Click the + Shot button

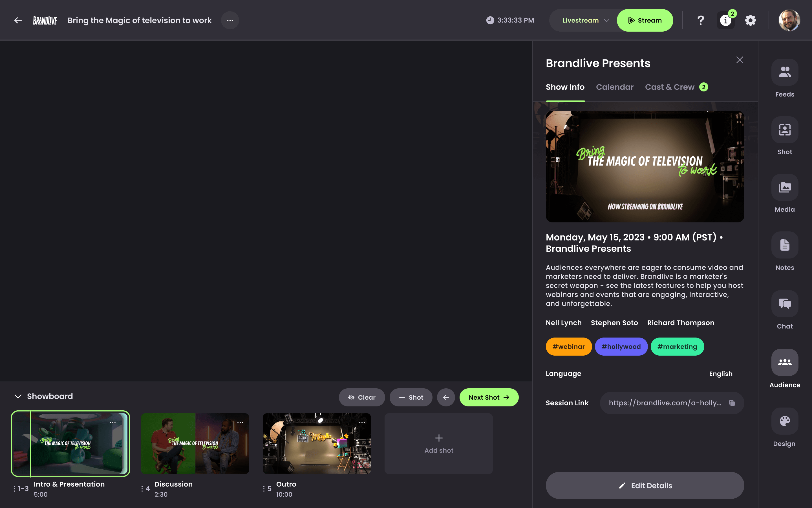pos(411,397)
